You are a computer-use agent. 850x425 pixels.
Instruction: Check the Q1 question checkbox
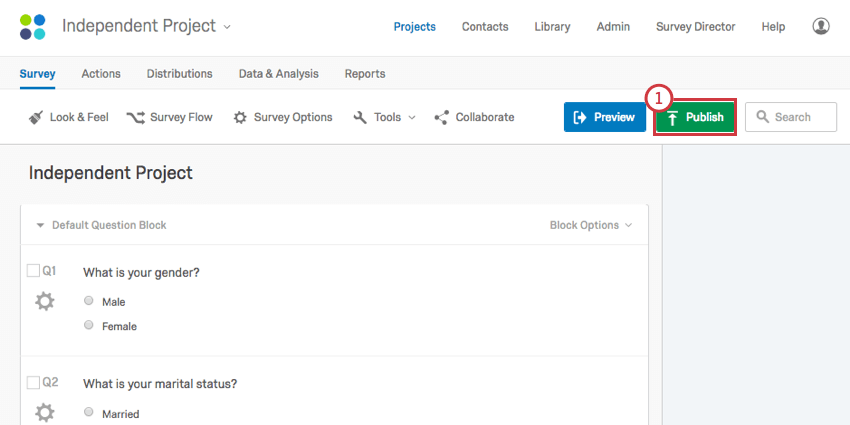point(33,271)
